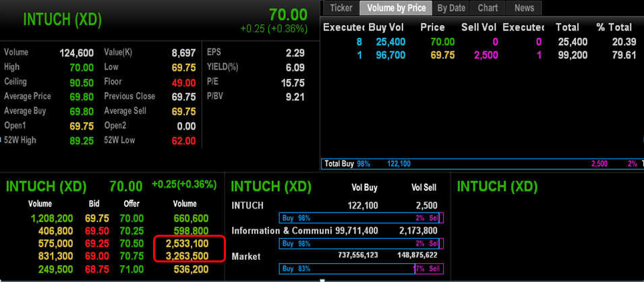Click the Floor value 49.00
The width and height of the screenshot is (644, 282).
click(184, 82)
